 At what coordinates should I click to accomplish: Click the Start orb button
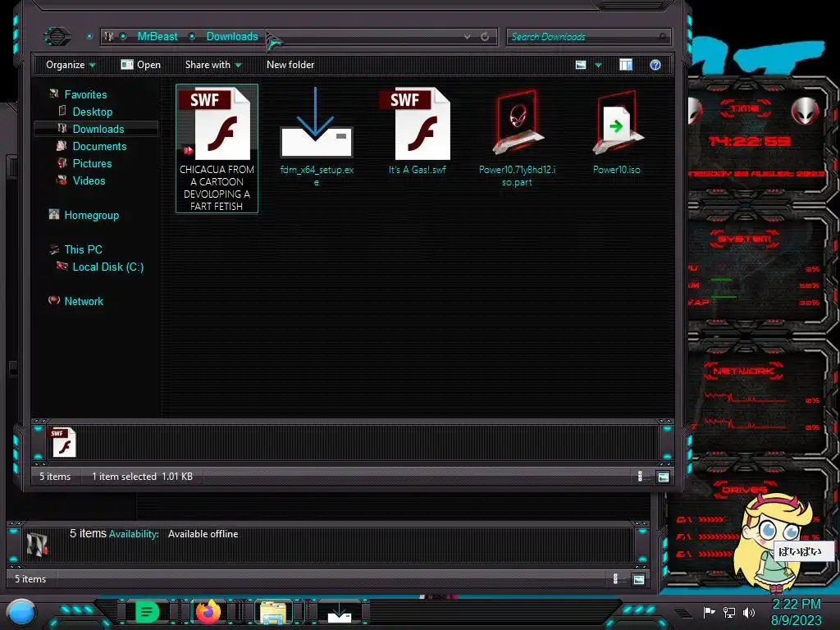(21, 613)
